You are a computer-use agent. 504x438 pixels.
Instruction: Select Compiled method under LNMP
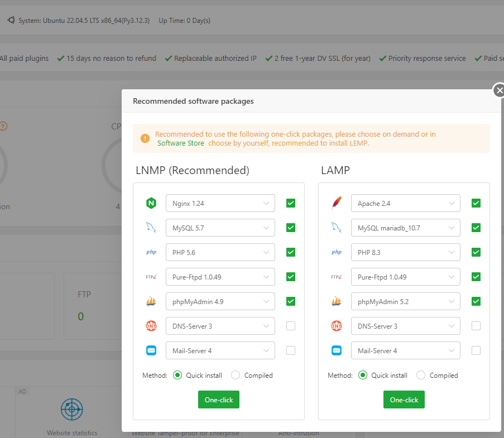236,376
